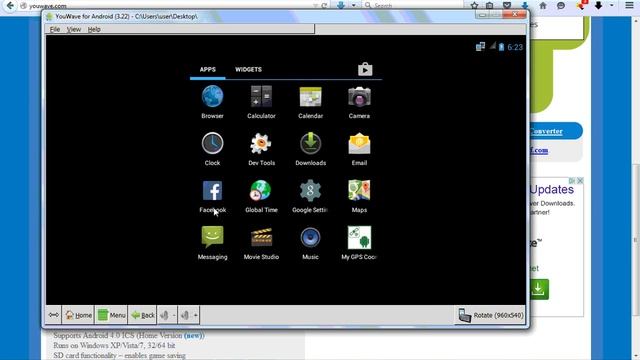Open Firefox downloads arrow icon
Viewport: 640px width, 360px height.
[x=525, y=5]
